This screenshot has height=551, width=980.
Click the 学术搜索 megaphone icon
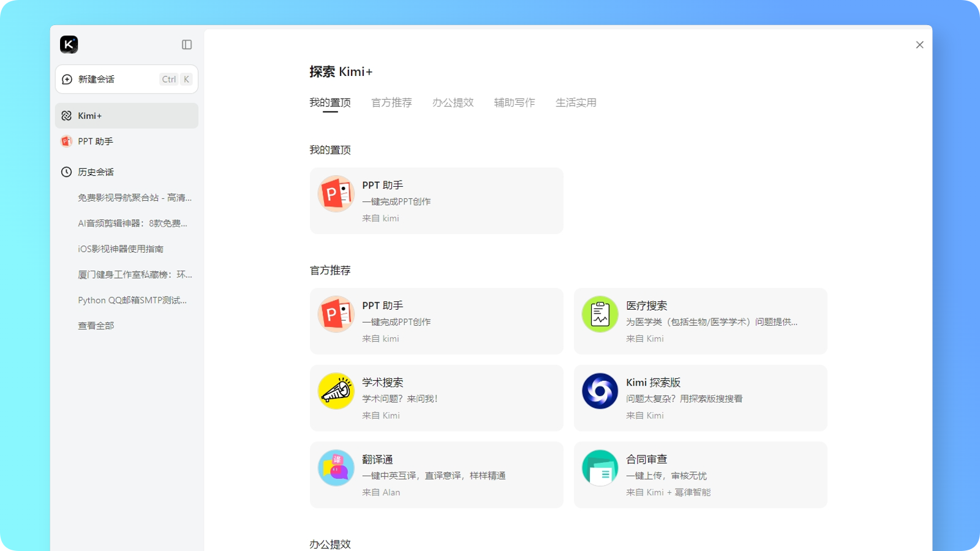point(336,391)
